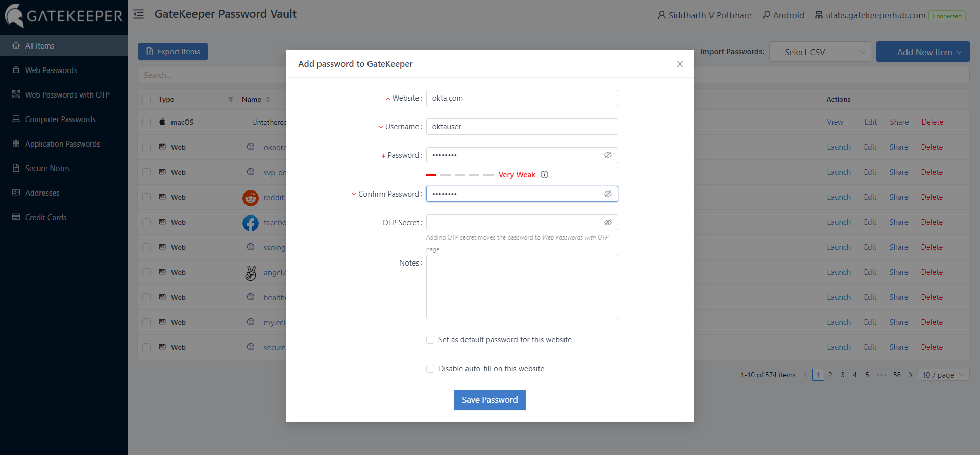Reveal the Confirm Password field text

pos(608,194)
